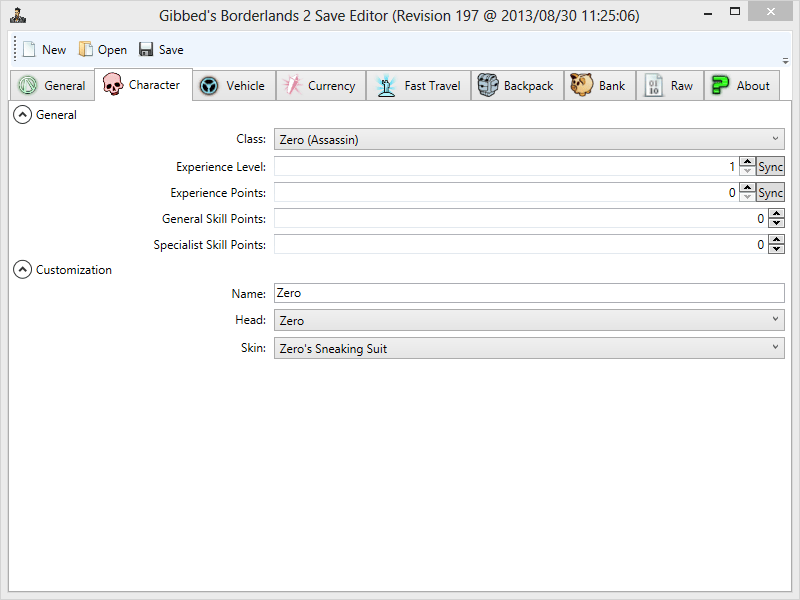Open the Class dropdown

pos(528,140)
